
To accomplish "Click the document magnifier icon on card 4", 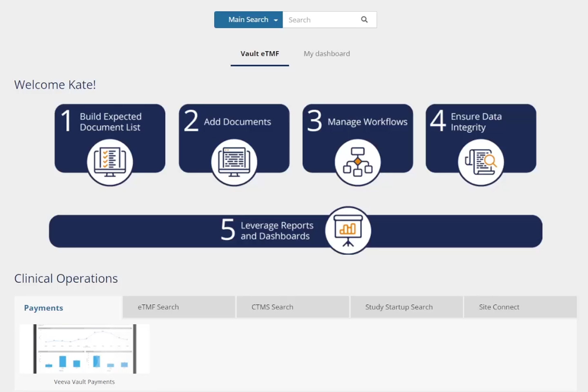I will tap(481, 162).
